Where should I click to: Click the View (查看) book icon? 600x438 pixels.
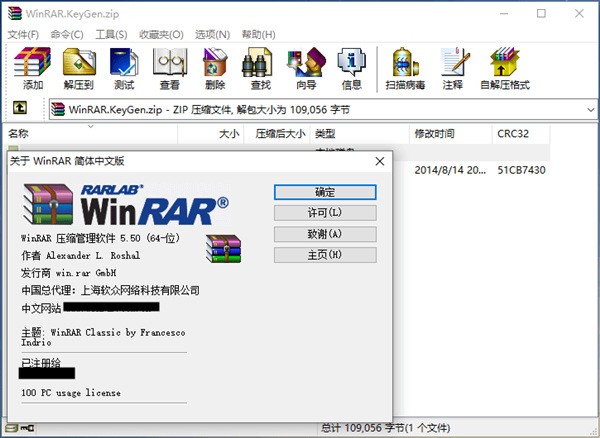170,62
